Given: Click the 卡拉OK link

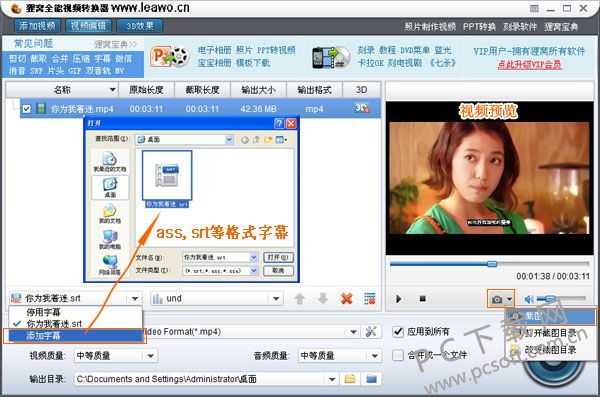Looking at the screenshot, I should (x=370, y=63).
